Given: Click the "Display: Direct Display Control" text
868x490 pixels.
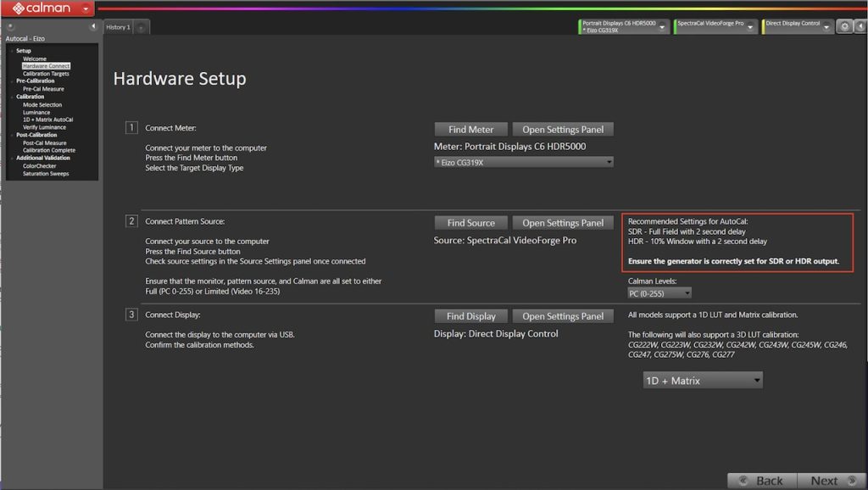Looking at the screenshot, I should pyautogui.click(x=496, y=334).
